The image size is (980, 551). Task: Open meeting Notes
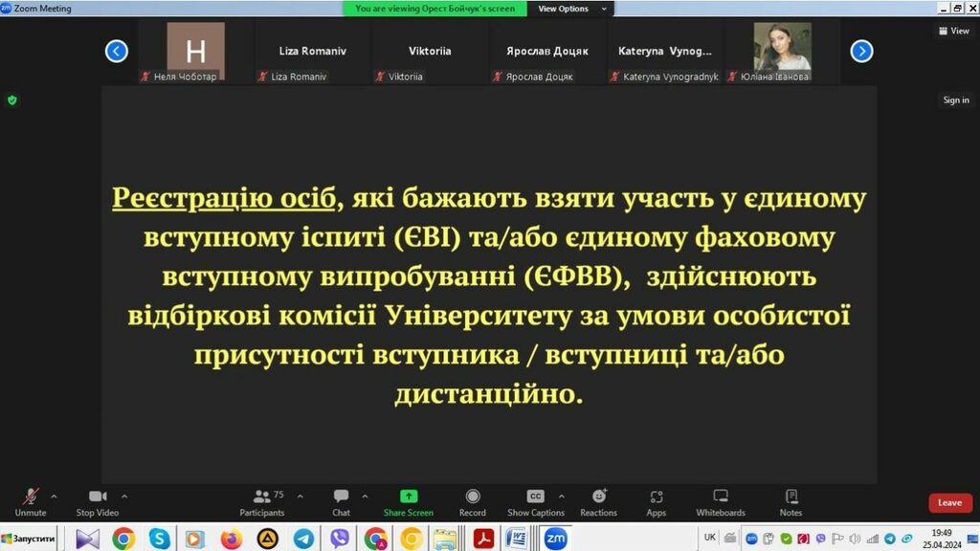pos(791,500)
